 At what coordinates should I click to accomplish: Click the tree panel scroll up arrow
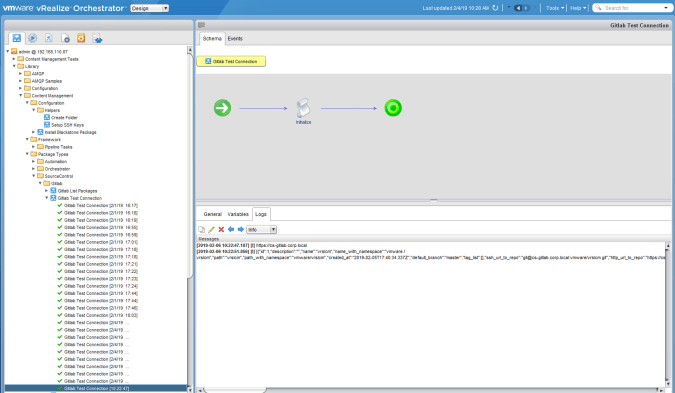coord(189,50)
